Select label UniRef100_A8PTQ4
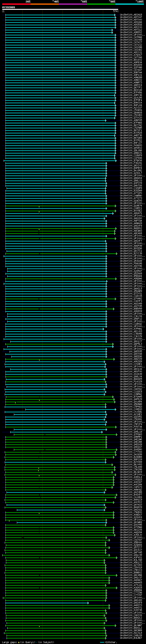 click(x=131, y=221)
